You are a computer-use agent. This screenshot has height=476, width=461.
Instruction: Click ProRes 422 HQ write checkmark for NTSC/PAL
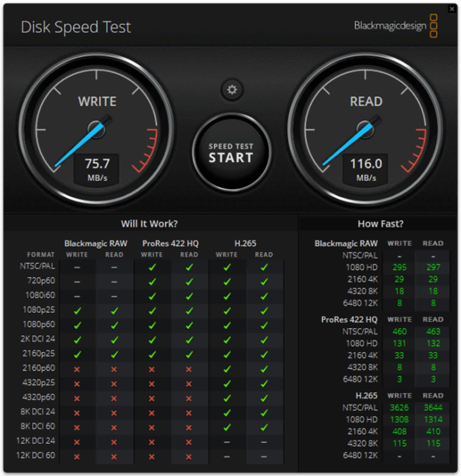click(152, 267)
